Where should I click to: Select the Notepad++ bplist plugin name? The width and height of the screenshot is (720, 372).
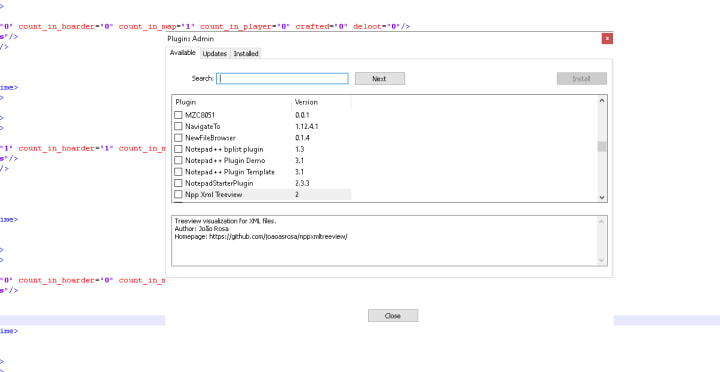[224, 149]
